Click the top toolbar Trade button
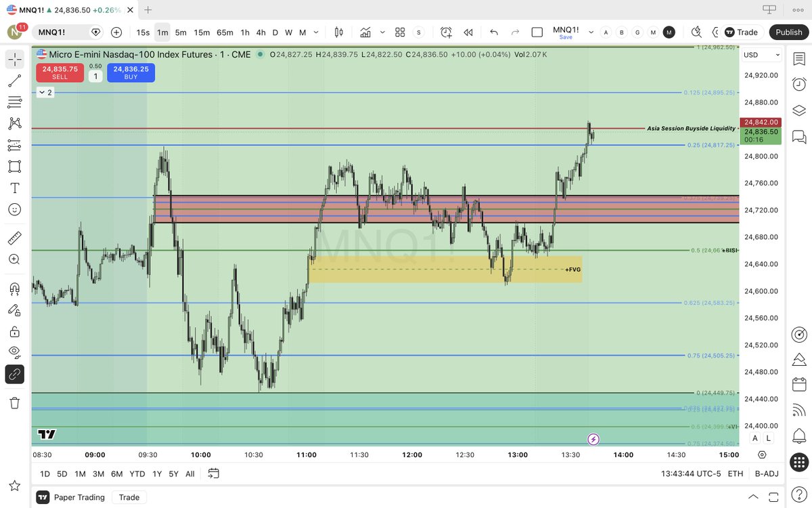This screenshot has height=508, width=812. point(742,32)
